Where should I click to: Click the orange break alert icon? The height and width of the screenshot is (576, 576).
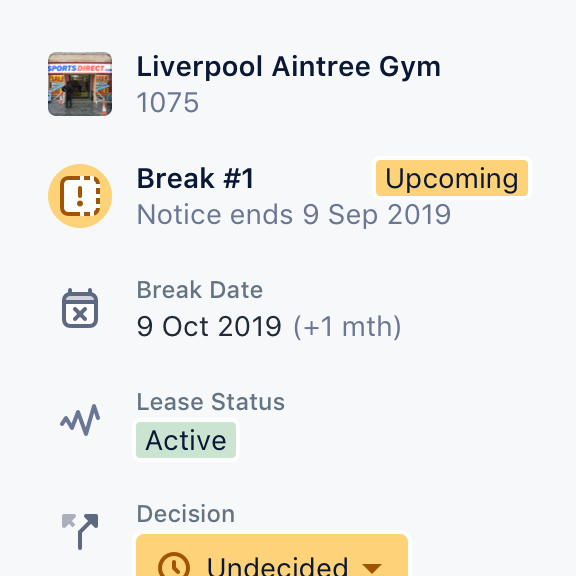80,196
